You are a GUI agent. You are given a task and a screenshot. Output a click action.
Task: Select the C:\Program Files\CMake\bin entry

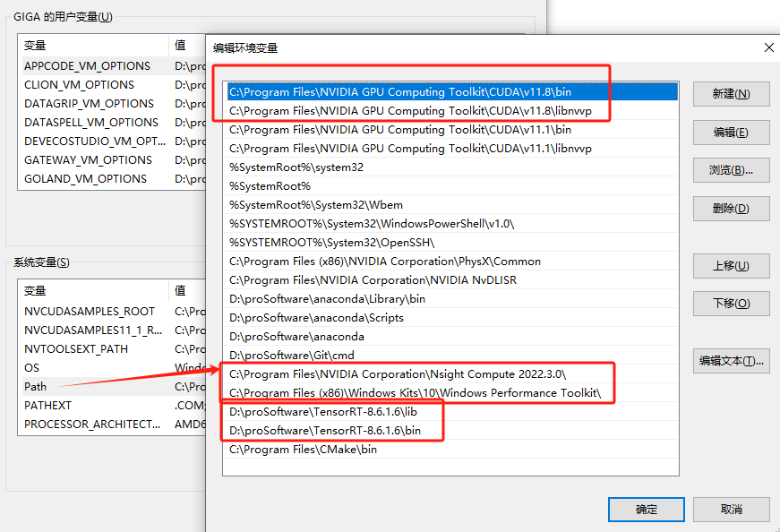point(450,450)
